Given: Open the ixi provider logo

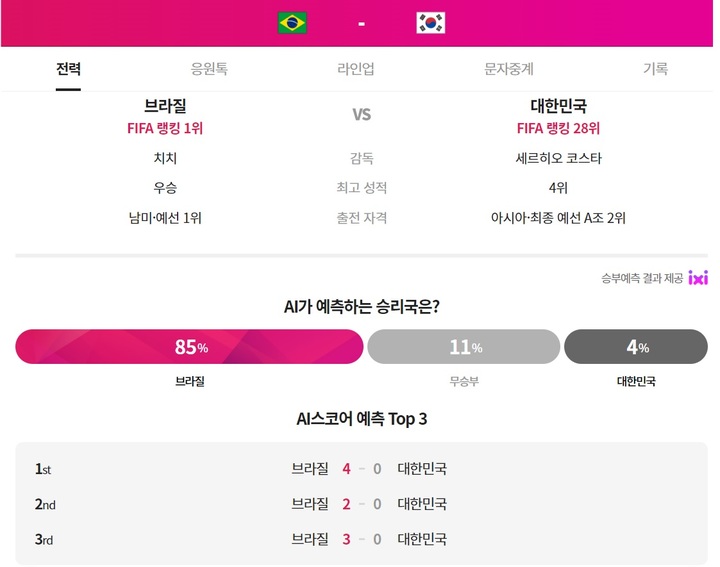Looking at the screenshot, I should (698, 278).
